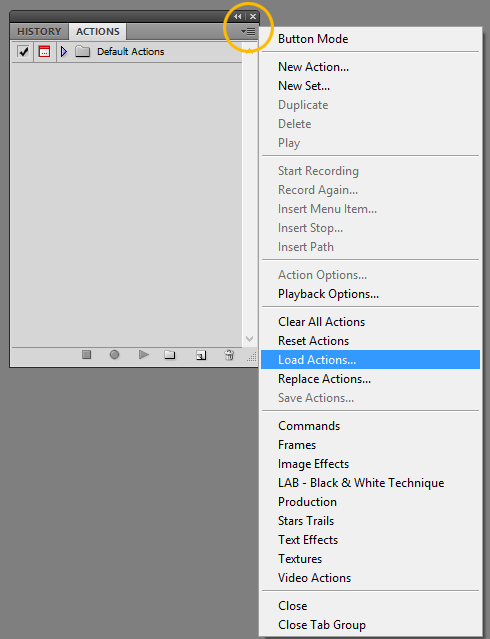Screen dimensions: 490x639
Task: Click the Play selection triangle icon
Action: [x=143, y=355]
